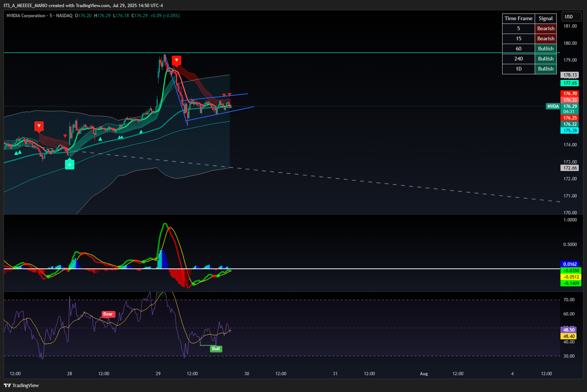587x392 pixels.
Task: Click the 176.22 teal price label
Action: coord(570,124)
